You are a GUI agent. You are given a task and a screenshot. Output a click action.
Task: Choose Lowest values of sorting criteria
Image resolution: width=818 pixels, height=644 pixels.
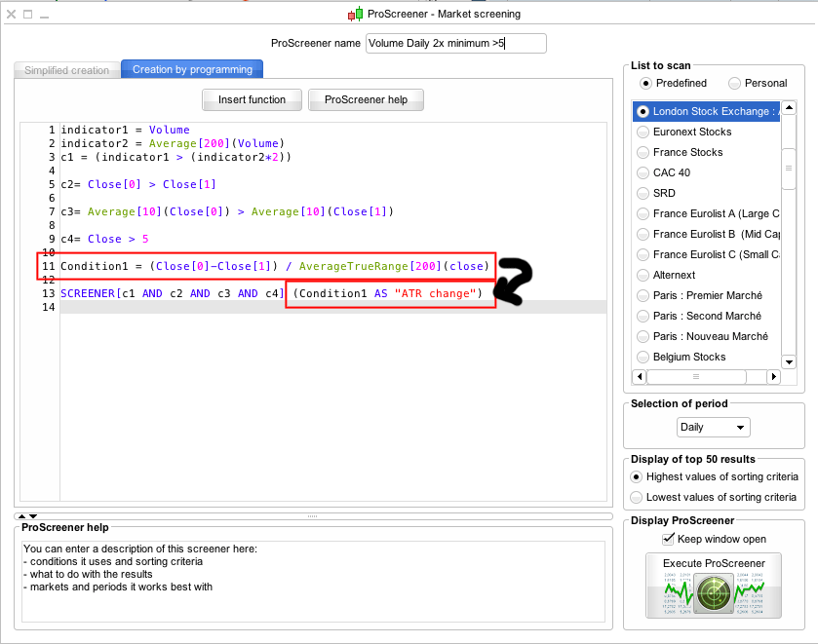coord(637,497)
